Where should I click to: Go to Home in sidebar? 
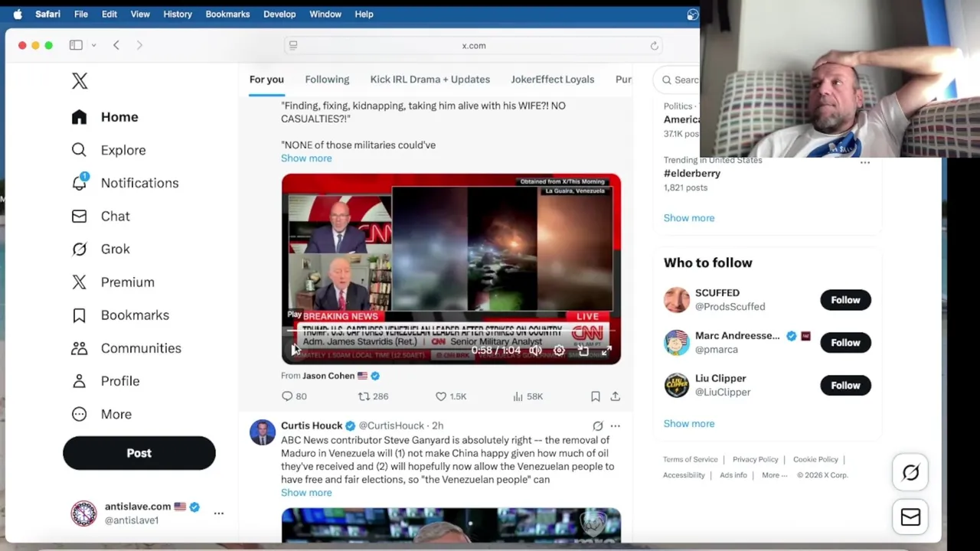(x=105, y=117)
